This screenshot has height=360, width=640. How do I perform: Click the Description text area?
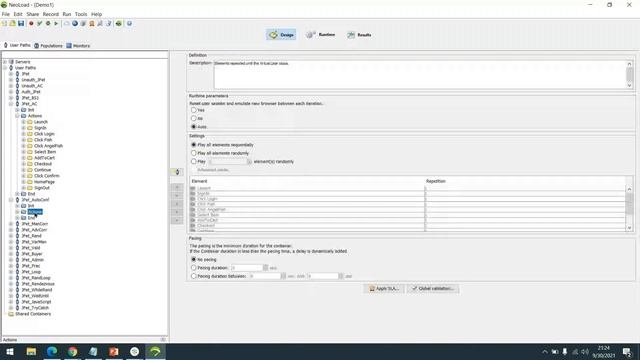tap(420, 75)
